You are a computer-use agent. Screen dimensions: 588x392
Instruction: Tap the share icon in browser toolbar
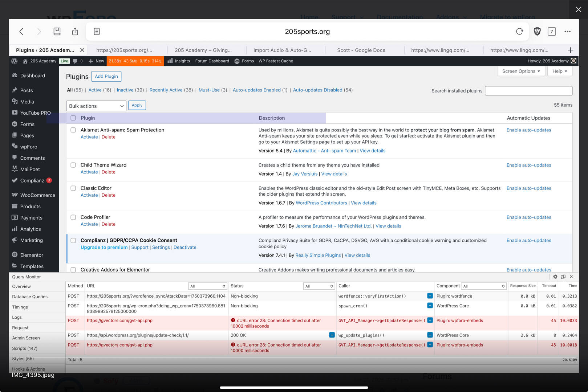click(x=75, y=32)
